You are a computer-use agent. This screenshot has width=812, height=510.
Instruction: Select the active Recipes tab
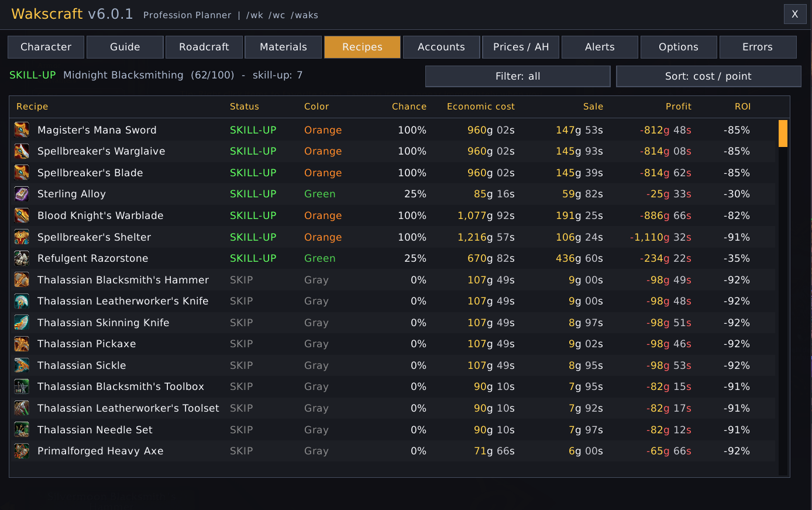[362, 47]
